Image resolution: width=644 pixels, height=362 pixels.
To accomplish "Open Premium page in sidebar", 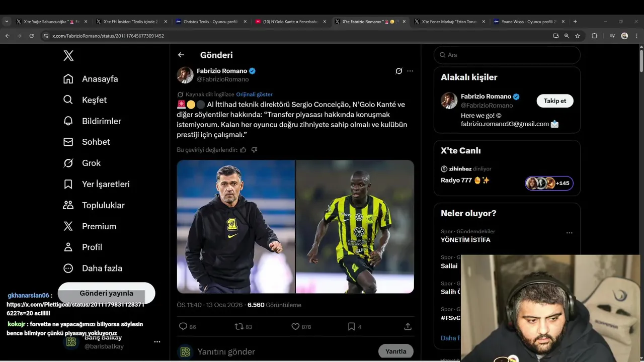I will click(x=90, y=226).
